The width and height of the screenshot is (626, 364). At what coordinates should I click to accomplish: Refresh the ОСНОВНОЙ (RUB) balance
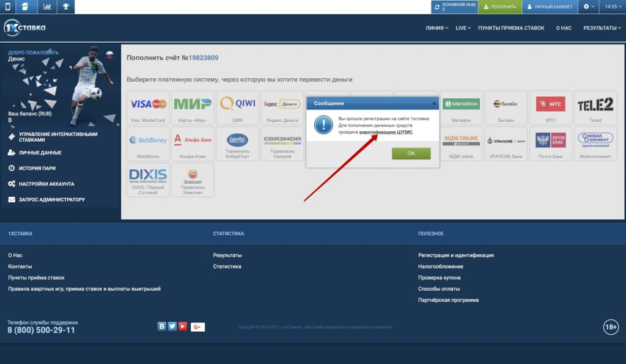[x=437, y=7]
